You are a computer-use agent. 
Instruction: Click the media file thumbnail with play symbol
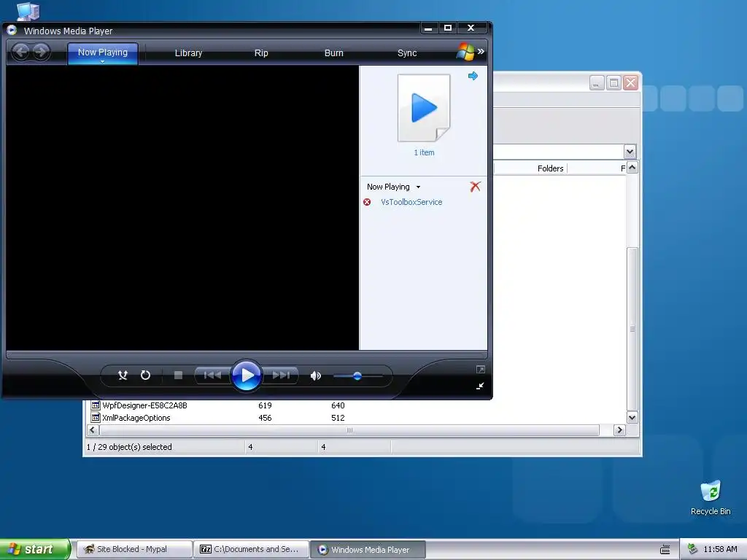(x=424, y=108)
